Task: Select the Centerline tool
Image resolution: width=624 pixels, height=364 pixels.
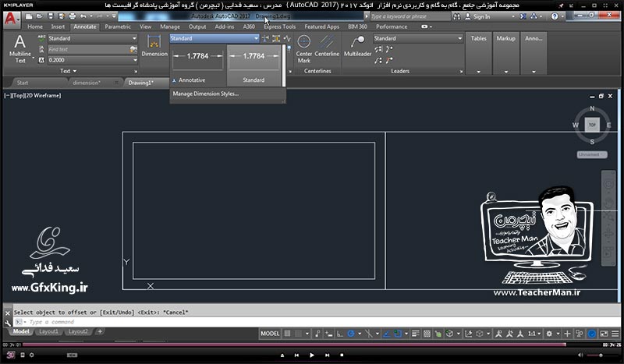Action: coord(327,46)
